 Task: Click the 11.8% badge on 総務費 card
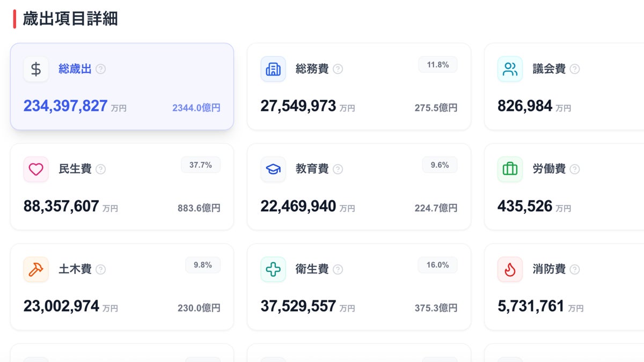438,65
